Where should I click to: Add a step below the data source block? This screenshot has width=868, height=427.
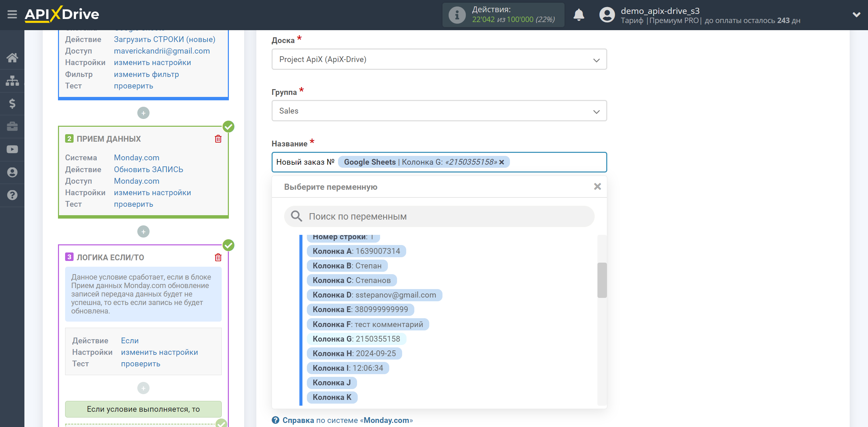[x=143, y=113]
